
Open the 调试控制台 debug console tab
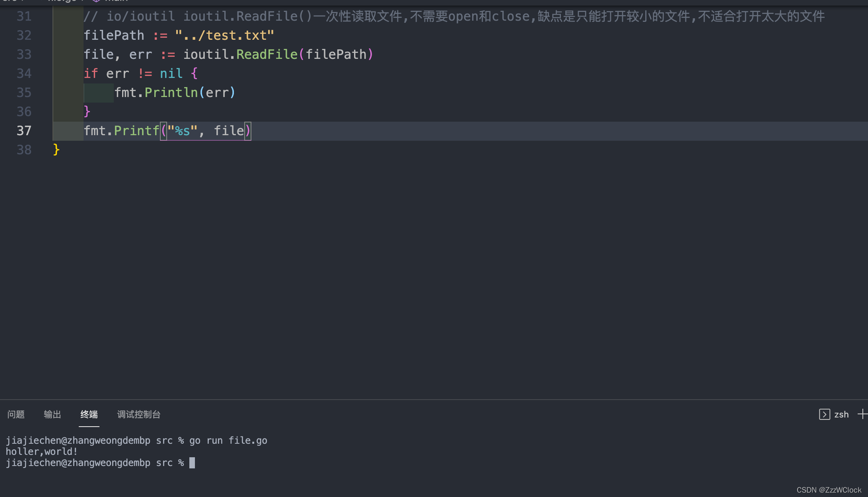tap(139, 414)
